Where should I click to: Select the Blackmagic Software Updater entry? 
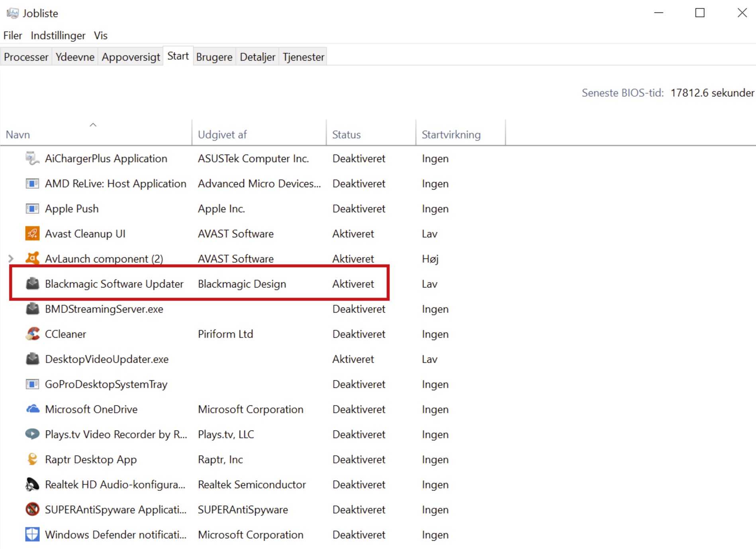(x=114, y=284)
